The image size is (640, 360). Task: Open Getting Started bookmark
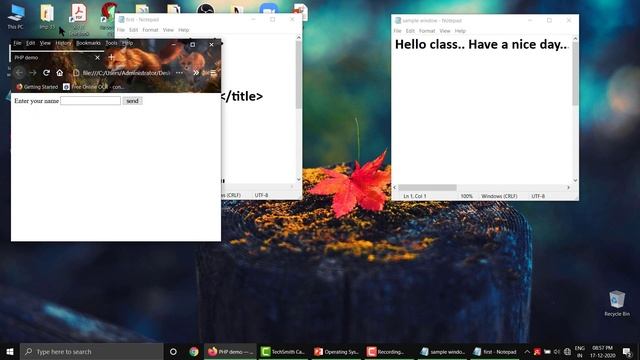click(x=37, y=87)
